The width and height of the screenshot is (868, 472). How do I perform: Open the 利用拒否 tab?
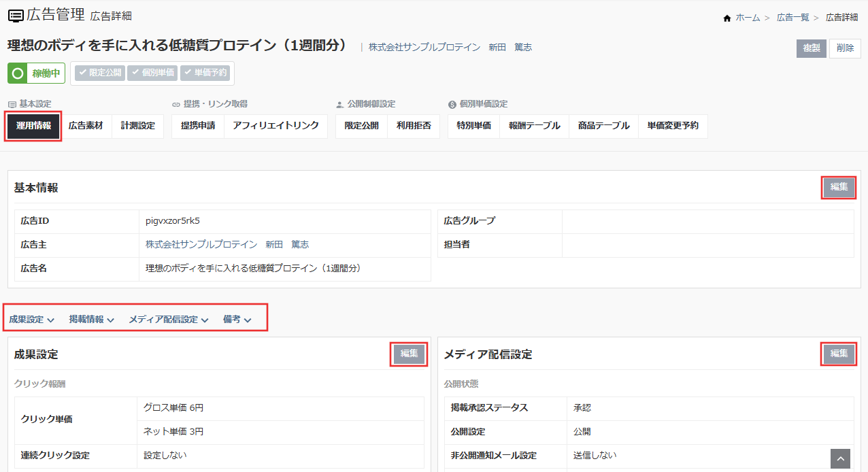click(x=414, y=126)
